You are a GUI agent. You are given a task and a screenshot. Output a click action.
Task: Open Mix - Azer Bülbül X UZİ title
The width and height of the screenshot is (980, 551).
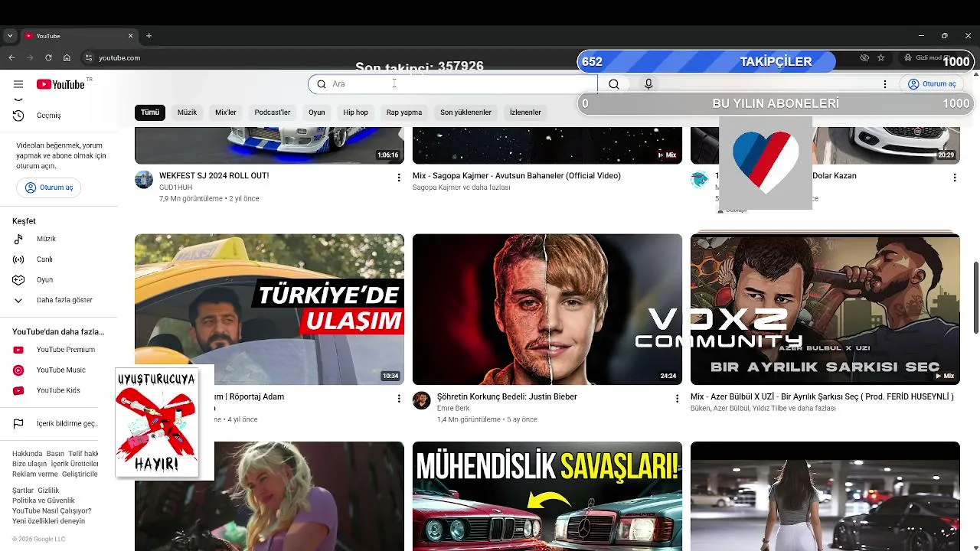click(x=822, y=397)
